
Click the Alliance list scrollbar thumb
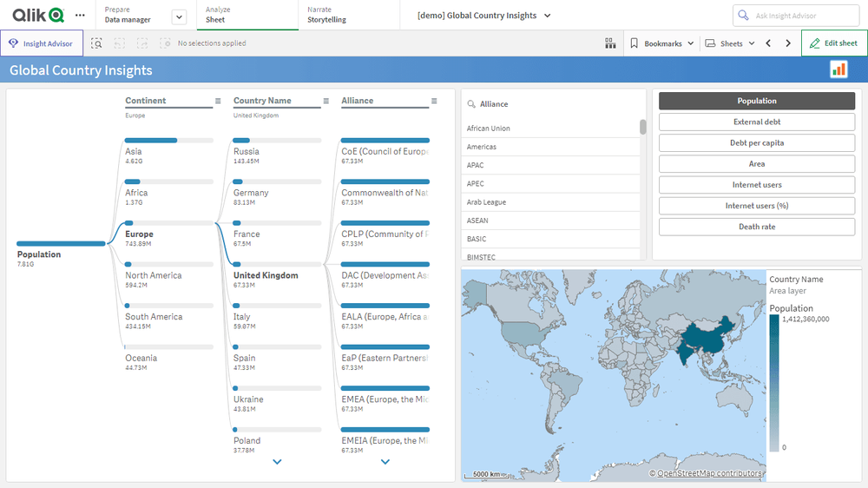643,128
